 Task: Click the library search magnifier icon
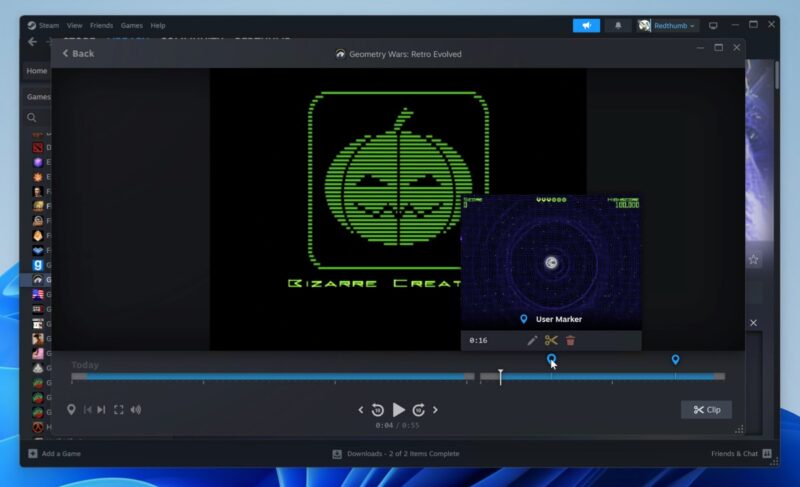coord(32,118)
